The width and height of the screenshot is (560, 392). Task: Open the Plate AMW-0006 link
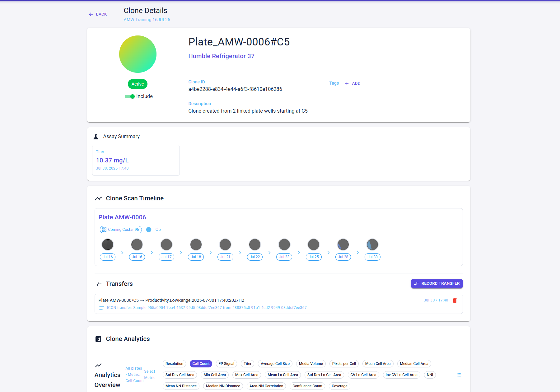[x=122, y=217]
